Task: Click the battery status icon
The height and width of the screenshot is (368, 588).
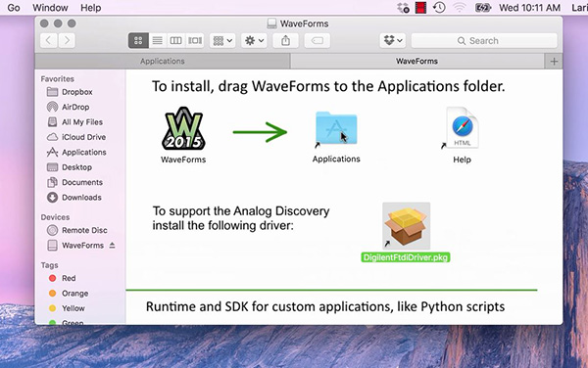Action: click(482, 8)
